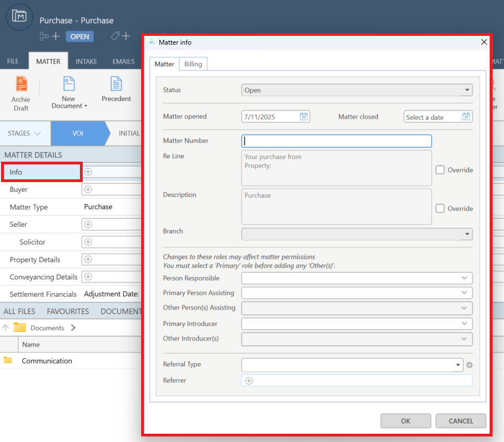504x442 pixels.
Task: Switch to the Billing tab
Action: coord(193,64)
